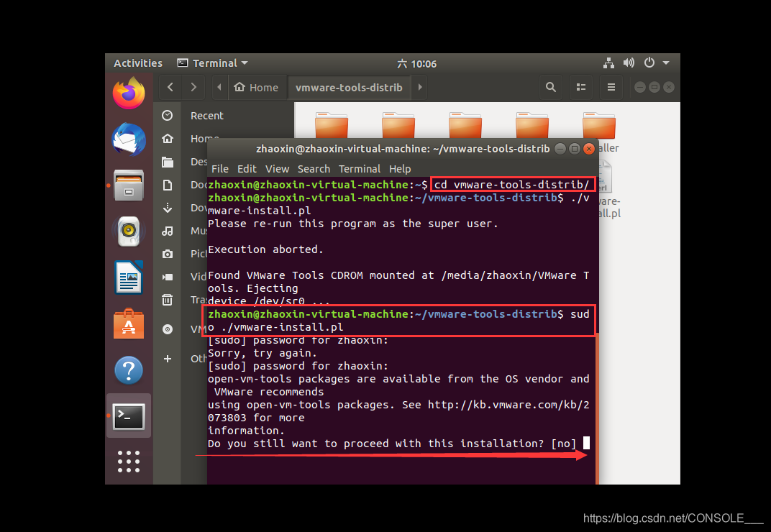
Task: Click the Downloads arrow icon in sidebar
Action: pyautogui.click(x=167, y=208)
